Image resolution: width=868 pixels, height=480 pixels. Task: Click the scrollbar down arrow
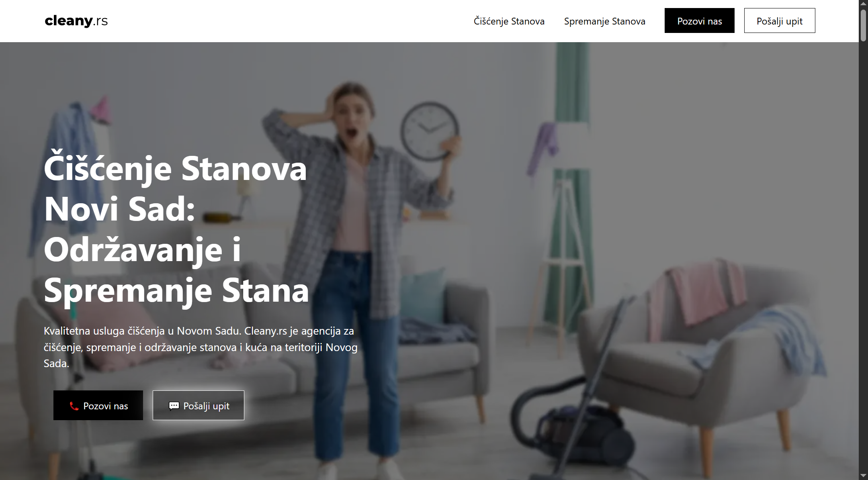click(863, 476)
